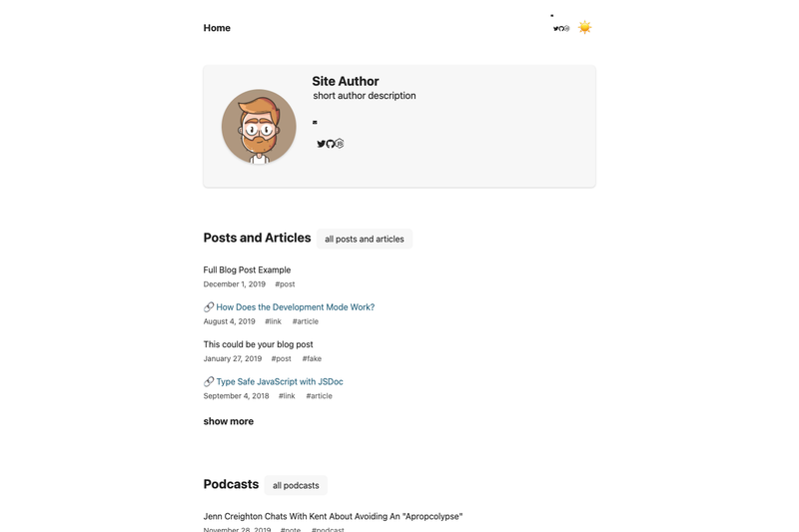Filter by #fake tag
The height and width of the screenshot is (532, 799).
pos(312,358)
